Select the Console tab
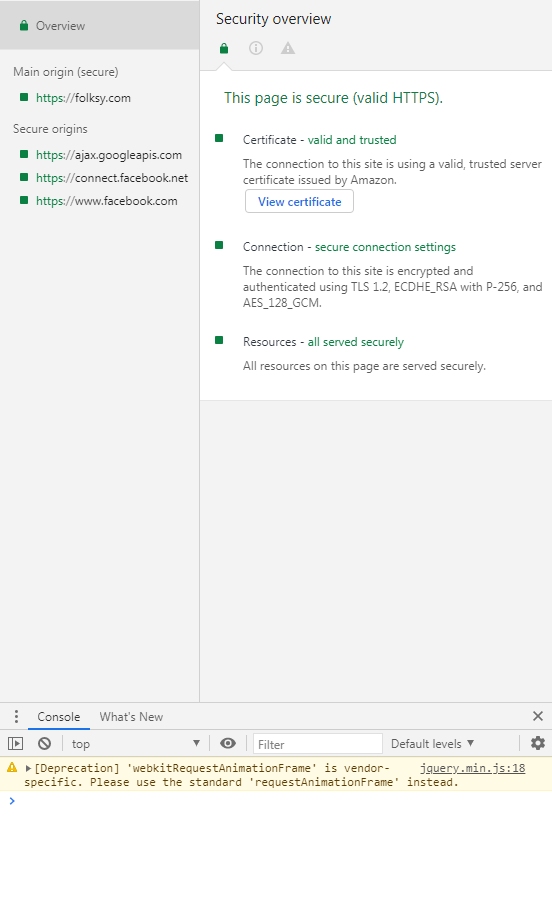The image size is (552, 898). coord(58,716)
